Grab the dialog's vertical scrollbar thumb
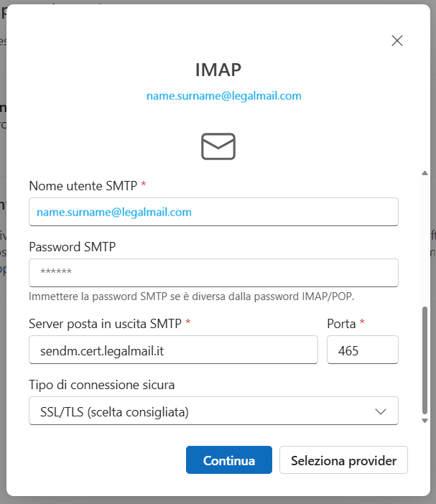This screenshot has height=504, width=436. pos(424,359)
